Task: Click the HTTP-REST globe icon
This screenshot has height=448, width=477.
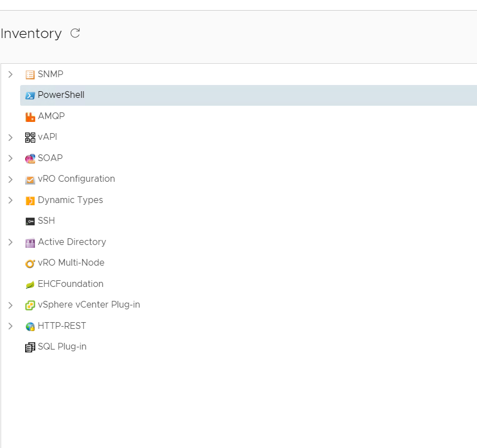Action: point(30,326)
